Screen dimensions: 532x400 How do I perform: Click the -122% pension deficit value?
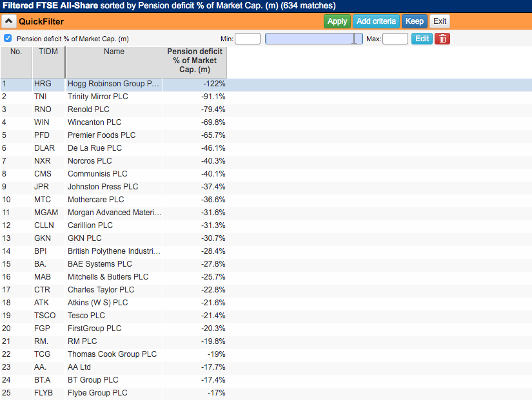pyautogui.click(x=214, y=84)
